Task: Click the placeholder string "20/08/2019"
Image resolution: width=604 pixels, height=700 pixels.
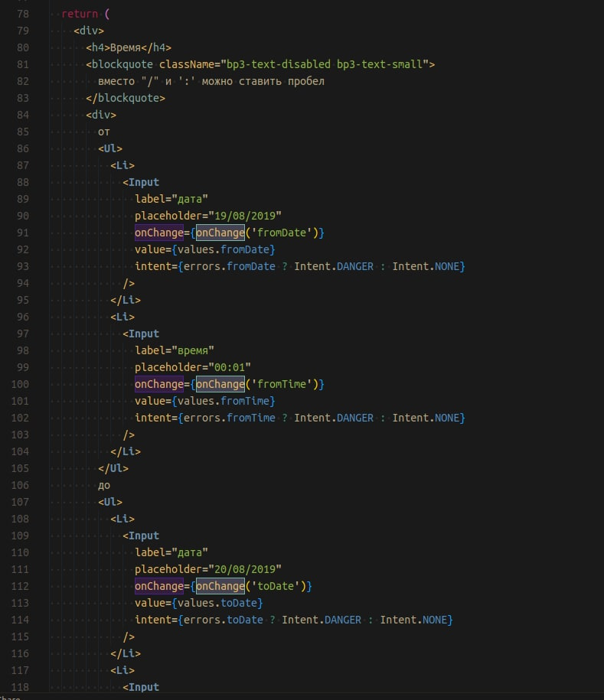Action: (245, 569)
